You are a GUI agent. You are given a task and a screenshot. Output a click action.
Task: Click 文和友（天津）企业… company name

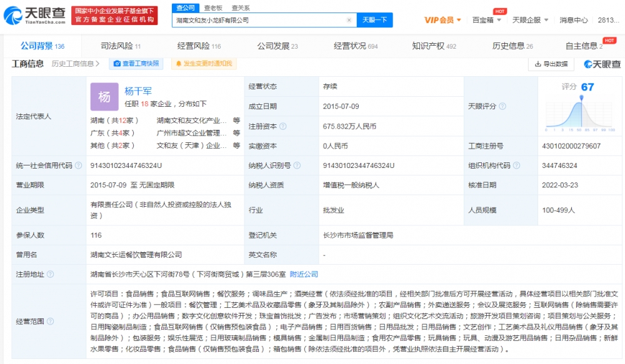(x=192, y=145)
